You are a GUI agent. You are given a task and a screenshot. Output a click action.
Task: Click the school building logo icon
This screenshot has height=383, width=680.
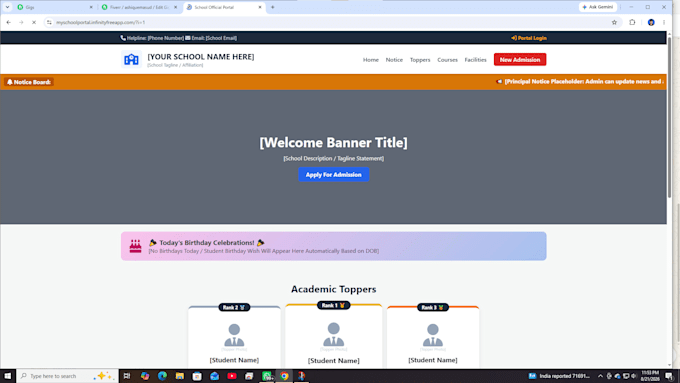pos(131,59)
